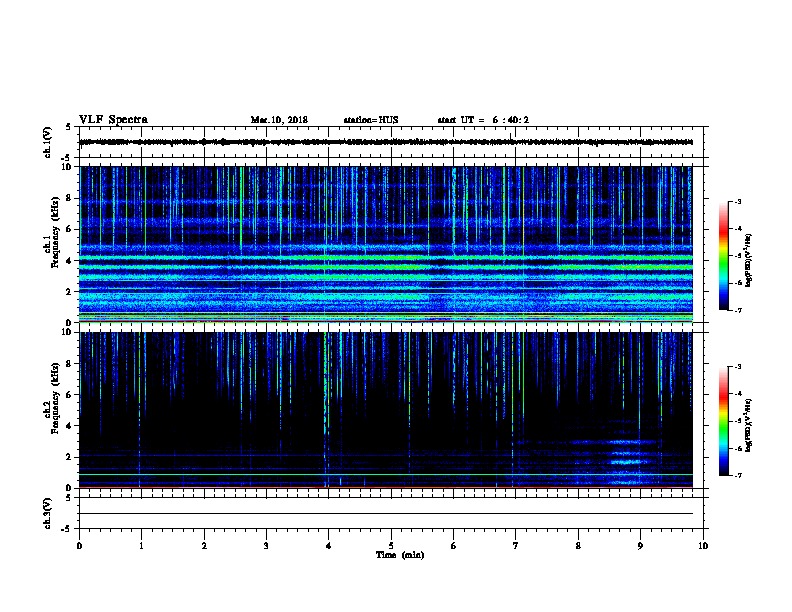Click the ch.1 voltage waveform trace
Viewport: 792px width, 612px height.
(386, 142)
